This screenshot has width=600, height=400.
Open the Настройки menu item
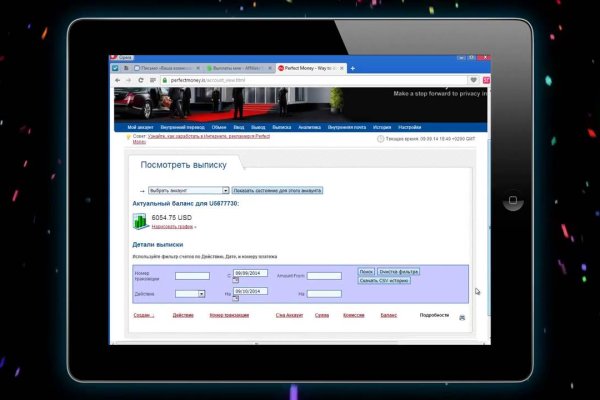point(409,128)
